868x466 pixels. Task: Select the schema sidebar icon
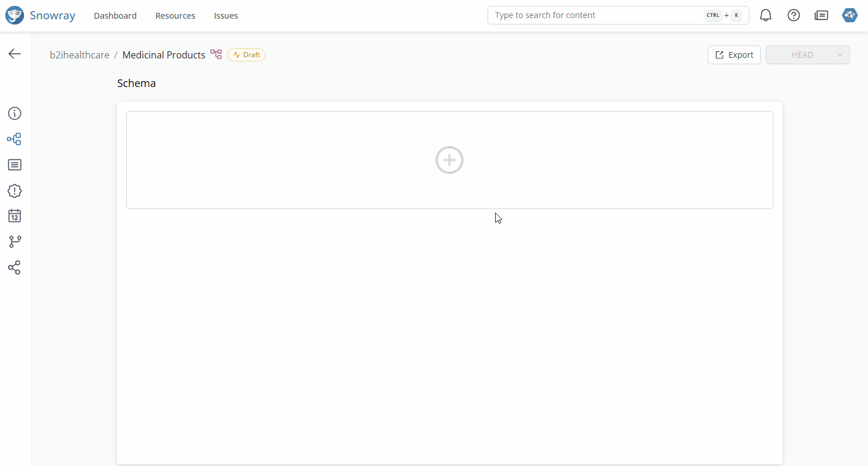15,139
